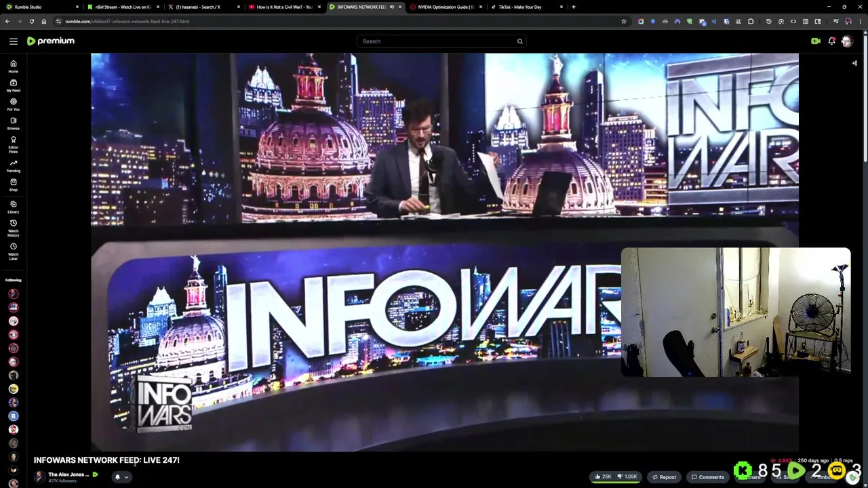
Task: Open Watch History in sidebar
Action: [x=13, y=228]
